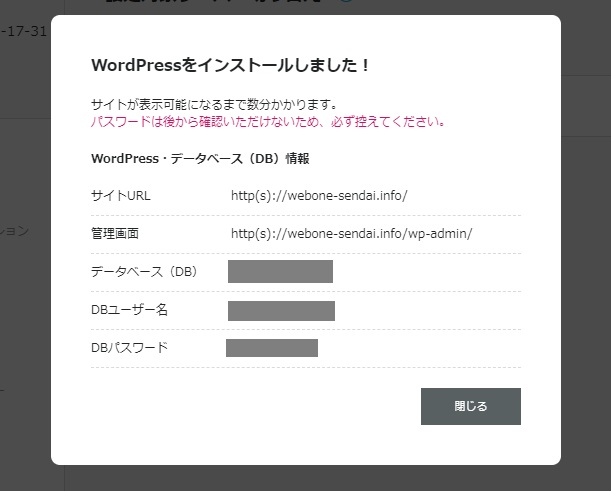Click the サイトURL label

(120, 196)
